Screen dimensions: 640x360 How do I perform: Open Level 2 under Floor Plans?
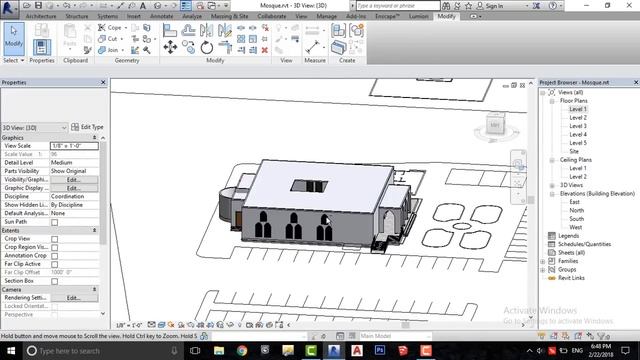coord(578,118)
